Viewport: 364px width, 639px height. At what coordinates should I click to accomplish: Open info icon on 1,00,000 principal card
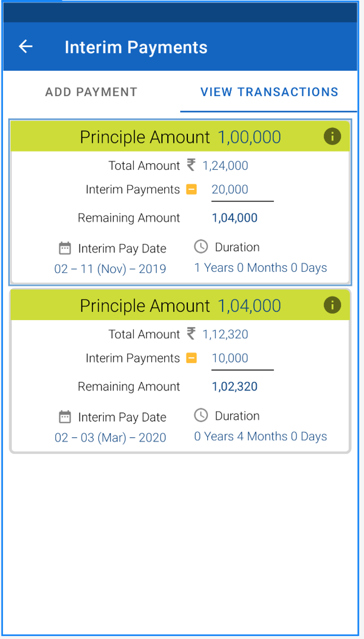coord(332,136)
